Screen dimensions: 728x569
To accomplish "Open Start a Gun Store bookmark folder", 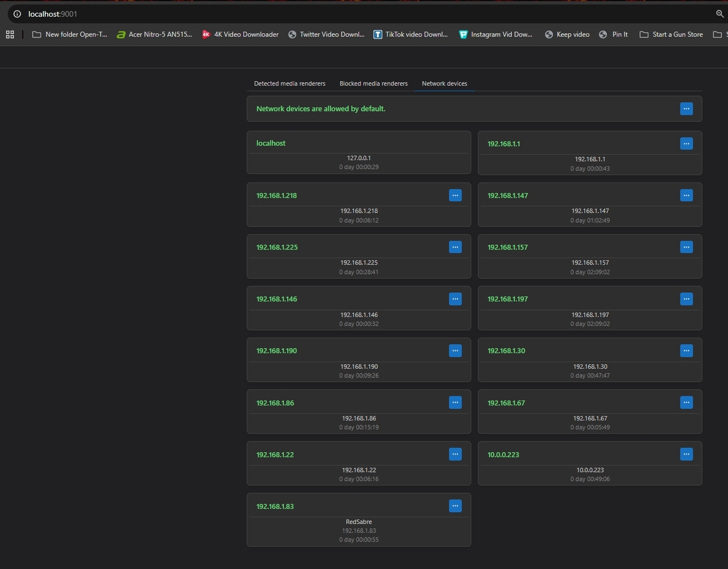I will [671, 34].
